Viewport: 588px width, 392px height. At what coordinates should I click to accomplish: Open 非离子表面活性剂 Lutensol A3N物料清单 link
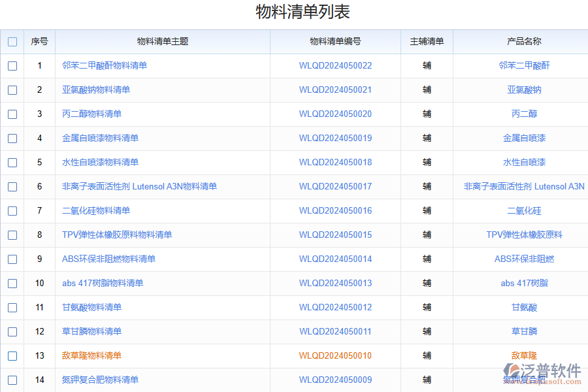139,187
